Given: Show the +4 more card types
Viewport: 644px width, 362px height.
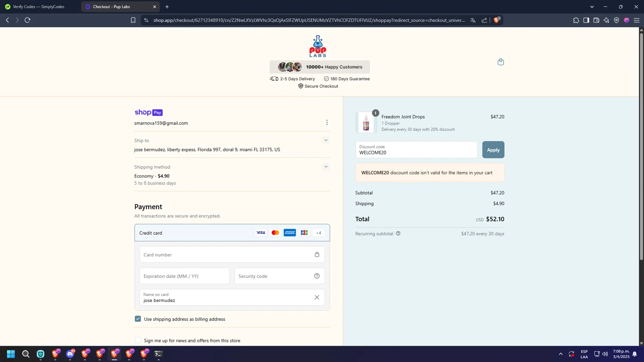Looking at the screenshot, I should [319, 233].
